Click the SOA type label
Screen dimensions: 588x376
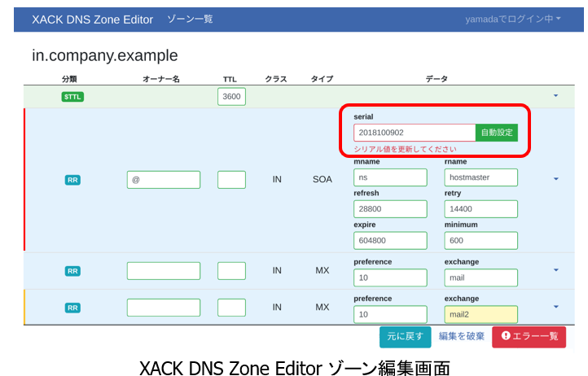323,180
